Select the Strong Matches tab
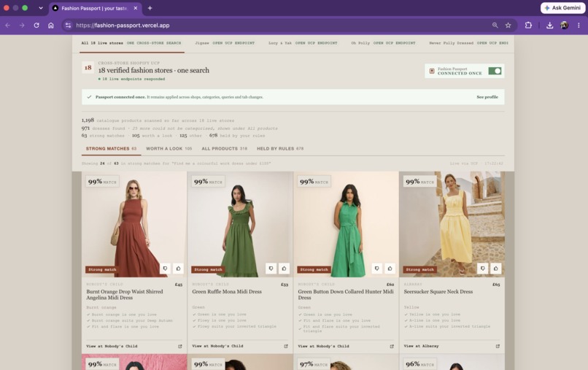The height and width of the screenshot is (370, 588). pyautogui.click(x=111, y=149)
